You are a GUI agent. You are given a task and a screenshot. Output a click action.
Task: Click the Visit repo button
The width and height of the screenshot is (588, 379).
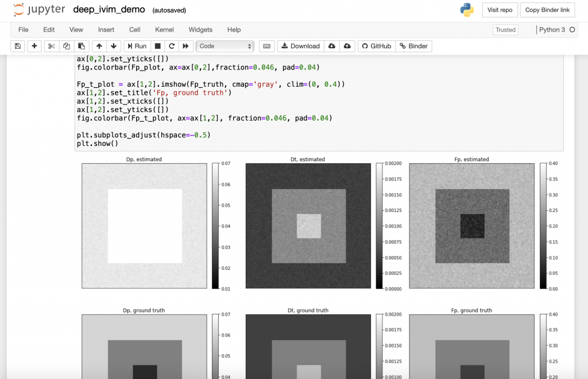500,10
